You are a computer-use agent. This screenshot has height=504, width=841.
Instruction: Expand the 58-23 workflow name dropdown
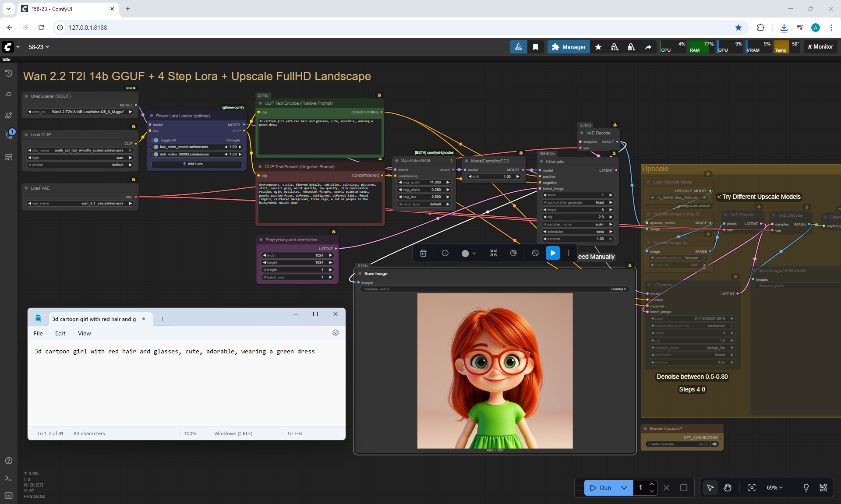click(39, 47)
